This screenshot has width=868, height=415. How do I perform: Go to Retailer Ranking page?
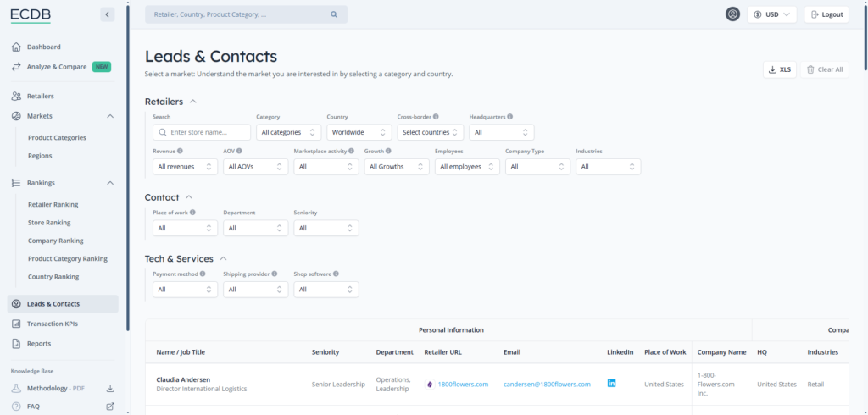(53, 204)
